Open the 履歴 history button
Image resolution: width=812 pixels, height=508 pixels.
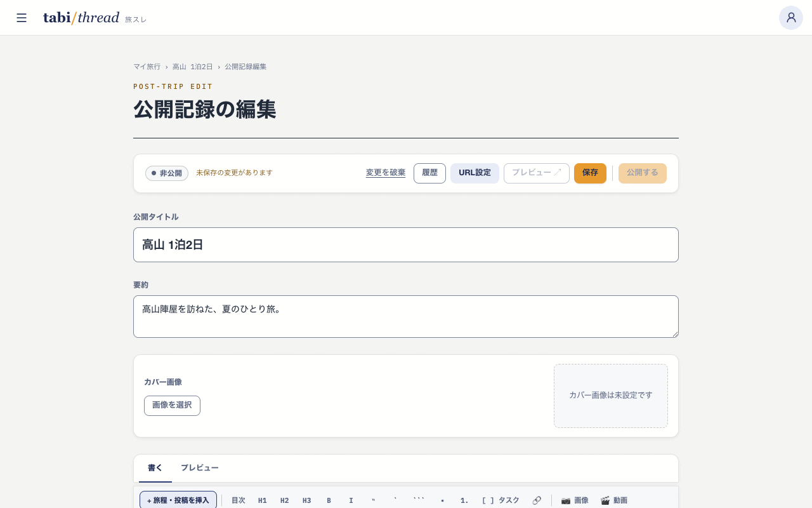click(429, 173)
